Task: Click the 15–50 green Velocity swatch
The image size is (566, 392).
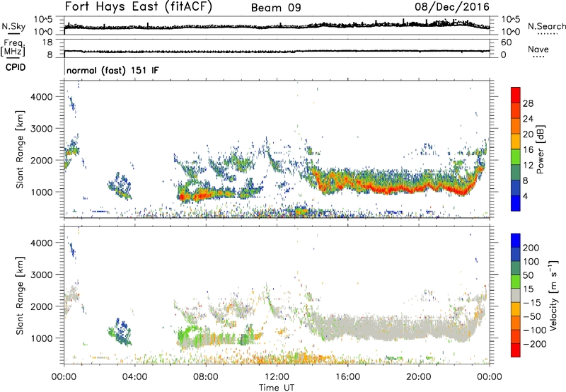Action: tap(516, 282)
